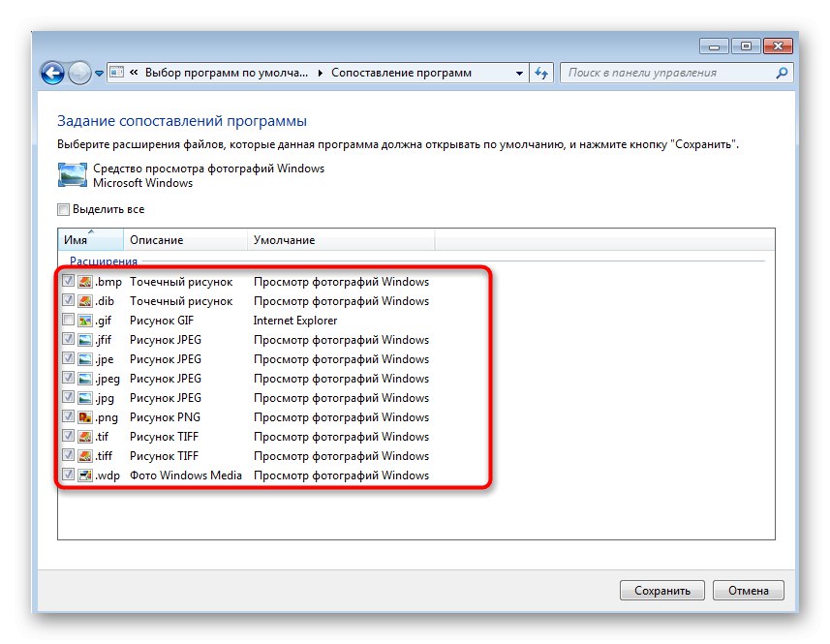Click the .tif file type icon
This screenshot has width=830, height=644.
pyautogui.click(x=84, y=437)
